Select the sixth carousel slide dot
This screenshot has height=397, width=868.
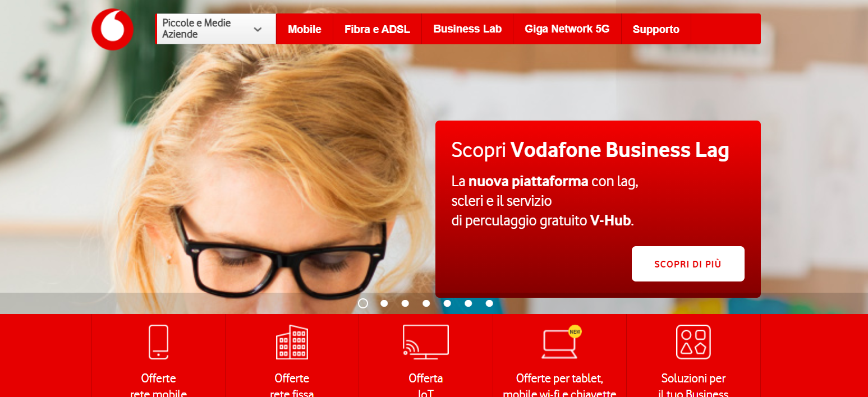469,303
